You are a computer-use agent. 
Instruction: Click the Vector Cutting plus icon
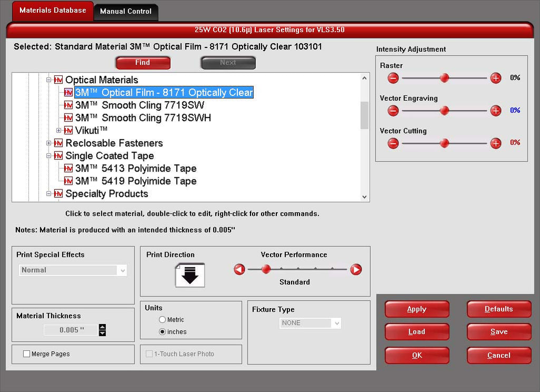[496, 143]
